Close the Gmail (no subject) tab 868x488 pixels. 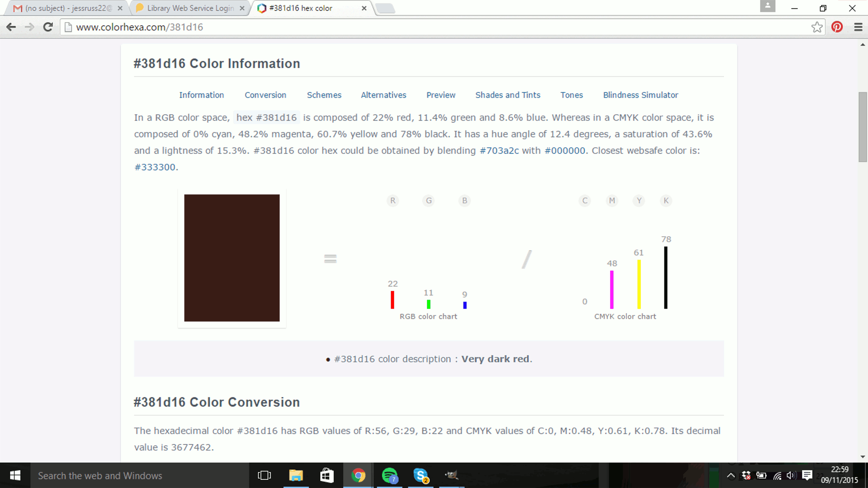pos(120,9)
